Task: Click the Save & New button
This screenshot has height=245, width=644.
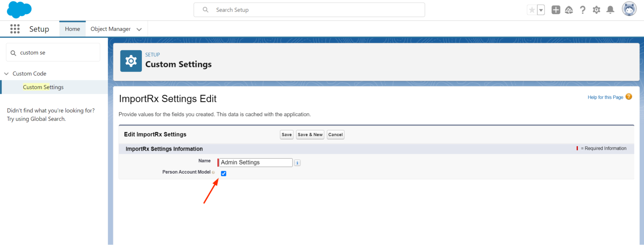Action: coord(310,135)
